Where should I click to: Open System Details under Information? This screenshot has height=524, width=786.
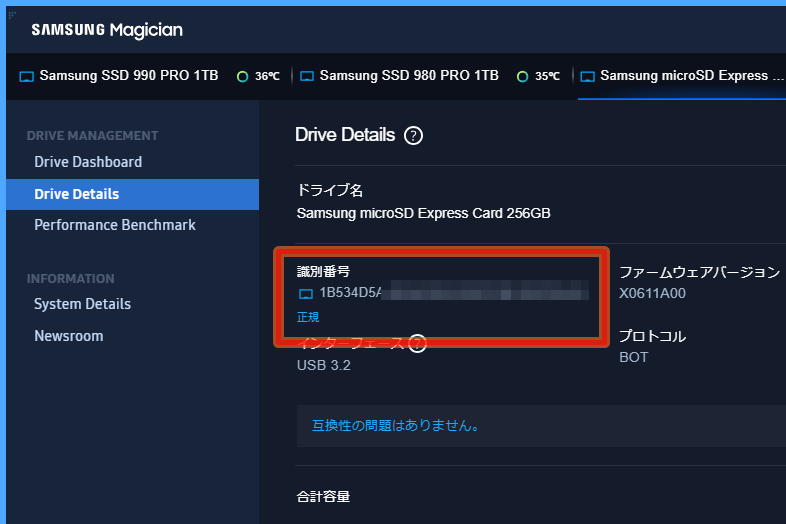82,304
